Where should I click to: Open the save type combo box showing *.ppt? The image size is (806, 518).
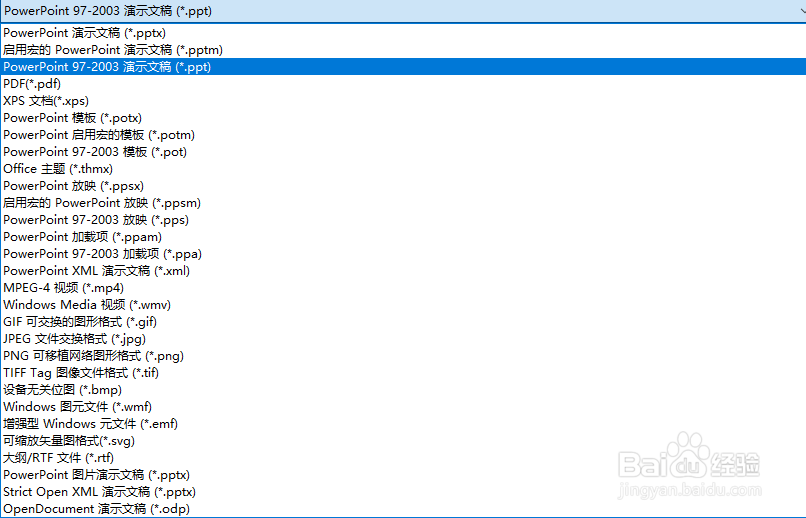pos(403,11)
